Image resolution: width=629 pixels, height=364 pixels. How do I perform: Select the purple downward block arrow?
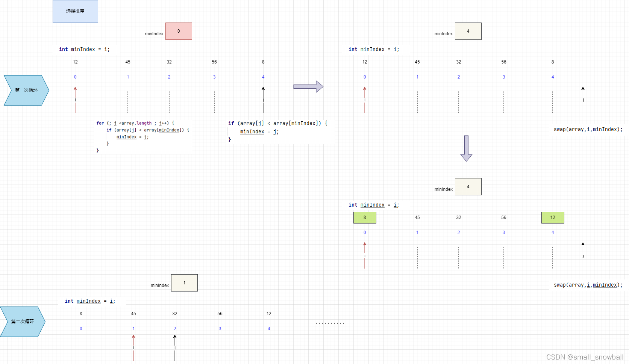pyautogui.click(x=466, y=148)
